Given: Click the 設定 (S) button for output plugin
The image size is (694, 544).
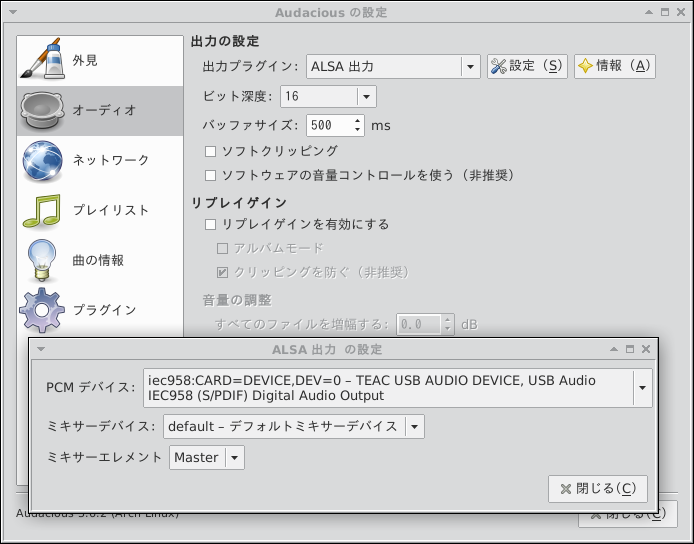Looking at the screenshot, I should tap(527, 66).
